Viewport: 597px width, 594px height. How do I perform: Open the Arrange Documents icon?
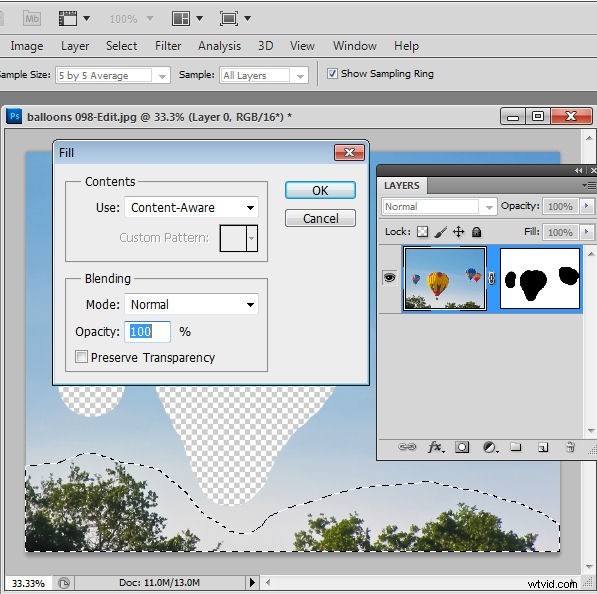click(x=181, y=18)
